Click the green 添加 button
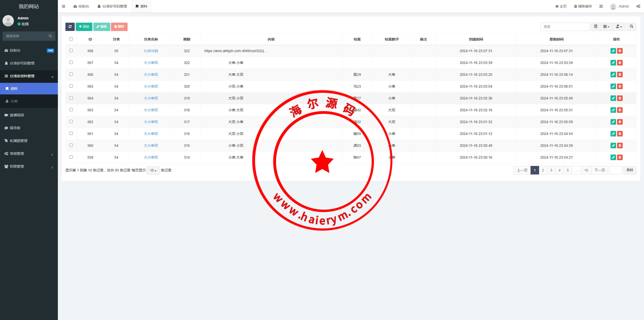Screen dimensions: 644x320 (84, 27)
